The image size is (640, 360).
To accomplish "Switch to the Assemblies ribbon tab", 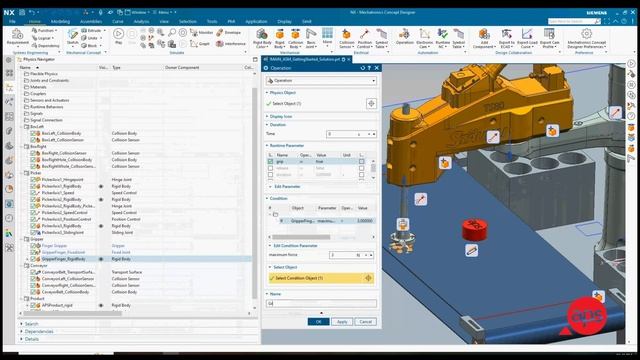I will 91,21.
